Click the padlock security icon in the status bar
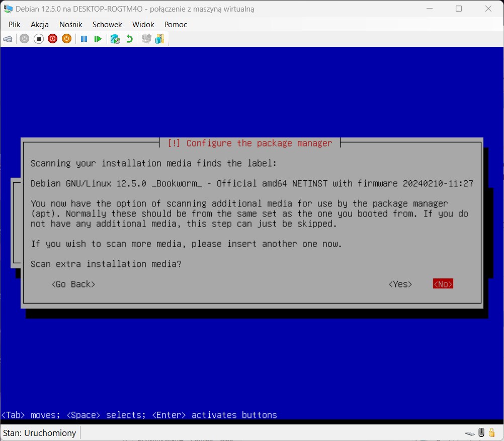 [x=491, y=432]
